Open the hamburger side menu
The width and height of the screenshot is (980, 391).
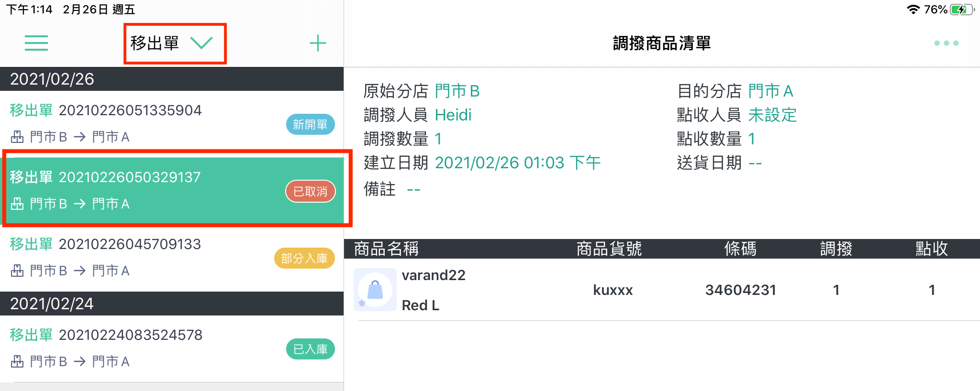point(36,43)
